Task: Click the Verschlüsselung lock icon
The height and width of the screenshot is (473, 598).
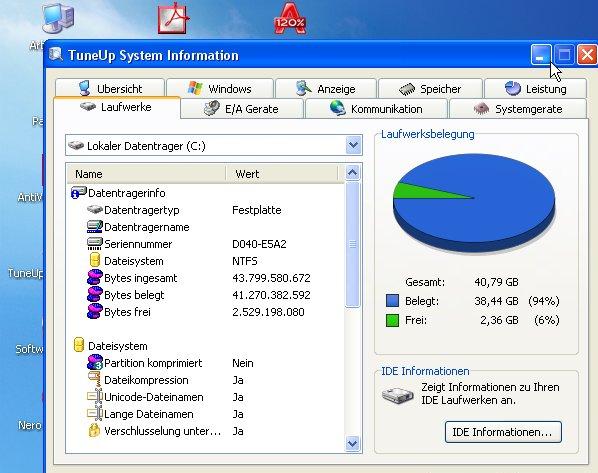Action: point(94,430)
